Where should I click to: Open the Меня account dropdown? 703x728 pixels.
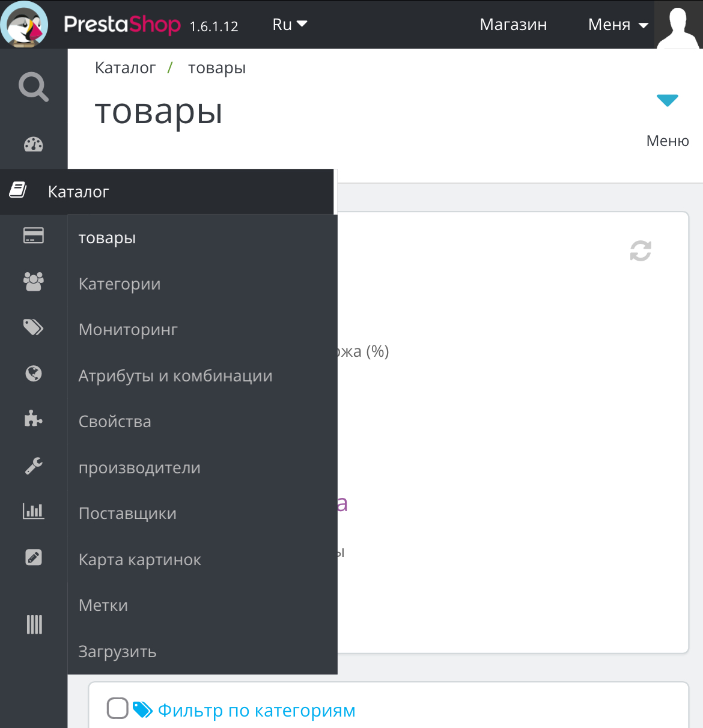click(618, 25)
